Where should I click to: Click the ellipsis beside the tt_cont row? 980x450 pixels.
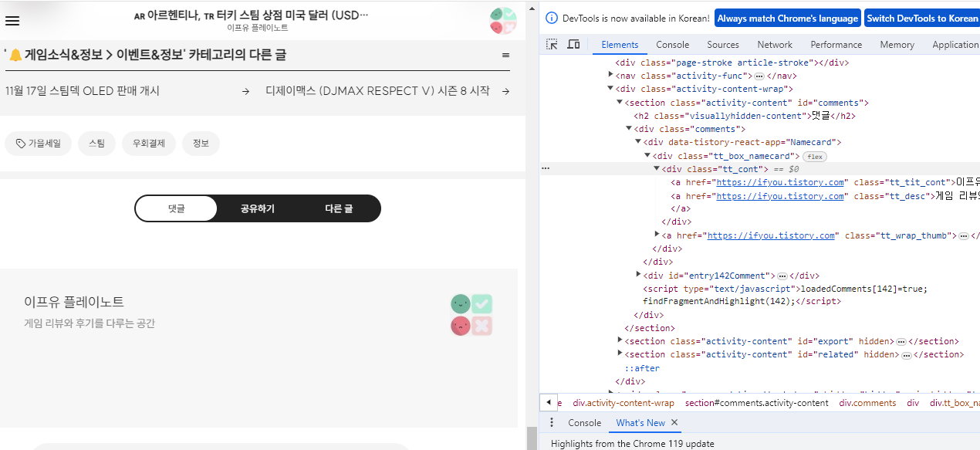[x=546, y=168]
